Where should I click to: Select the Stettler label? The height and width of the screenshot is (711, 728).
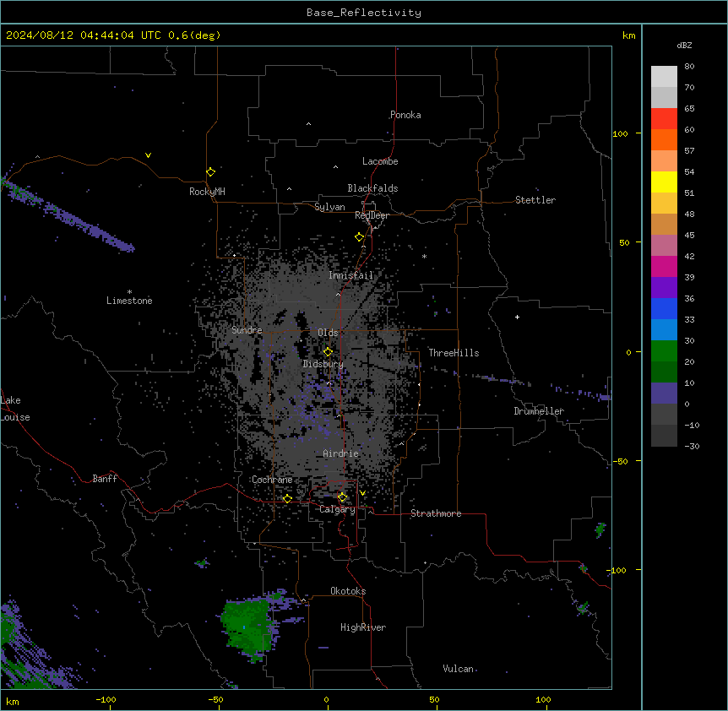point(535,200)
